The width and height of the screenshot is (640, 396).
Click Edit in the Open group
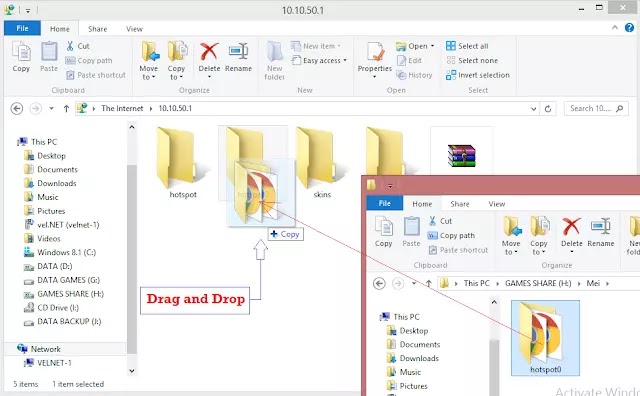(409, 60)
